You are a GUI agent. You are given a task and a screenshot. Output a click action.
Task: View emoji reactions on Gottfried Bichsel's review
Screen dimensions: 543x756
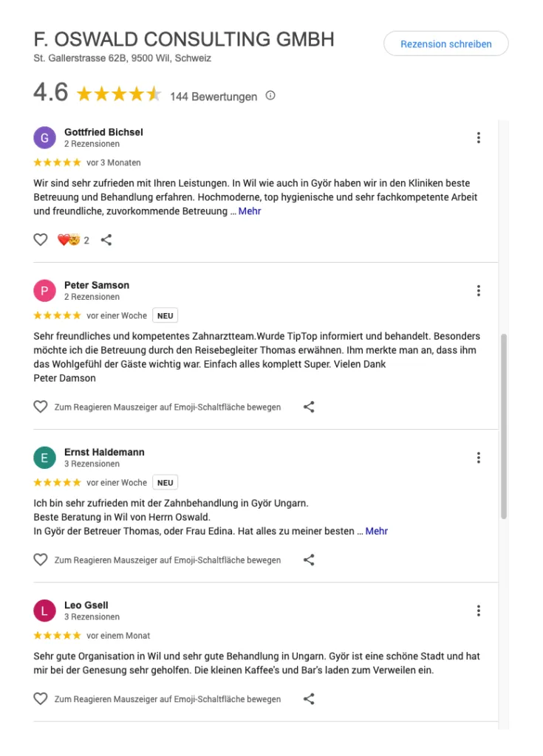73,240
